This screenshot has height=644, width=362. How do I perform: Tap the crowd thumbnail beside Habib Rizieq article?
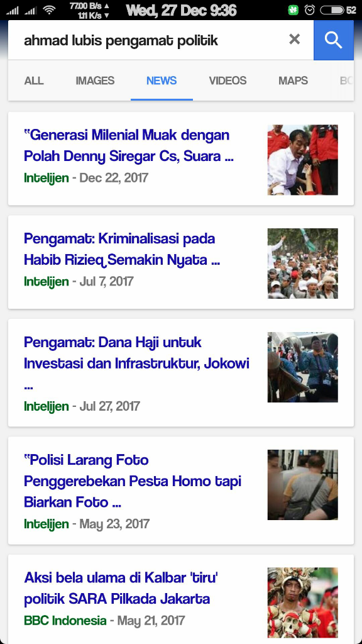(x=303, y=264)
